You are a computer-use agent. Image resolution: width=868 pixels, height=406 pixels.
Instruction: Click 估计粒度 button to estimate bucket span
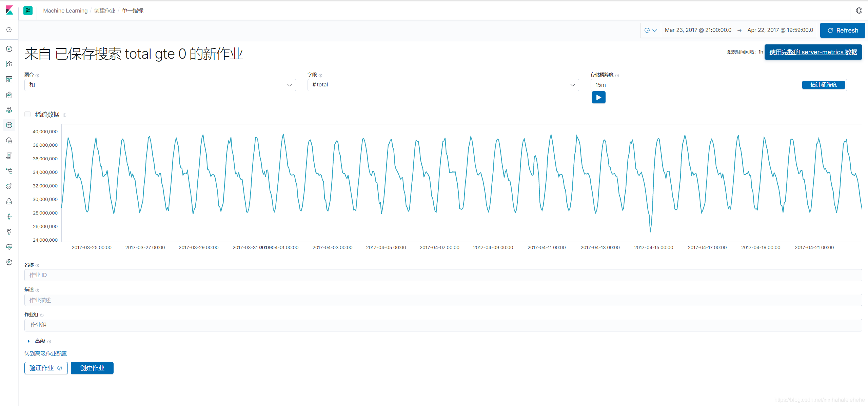coord(824,84)
